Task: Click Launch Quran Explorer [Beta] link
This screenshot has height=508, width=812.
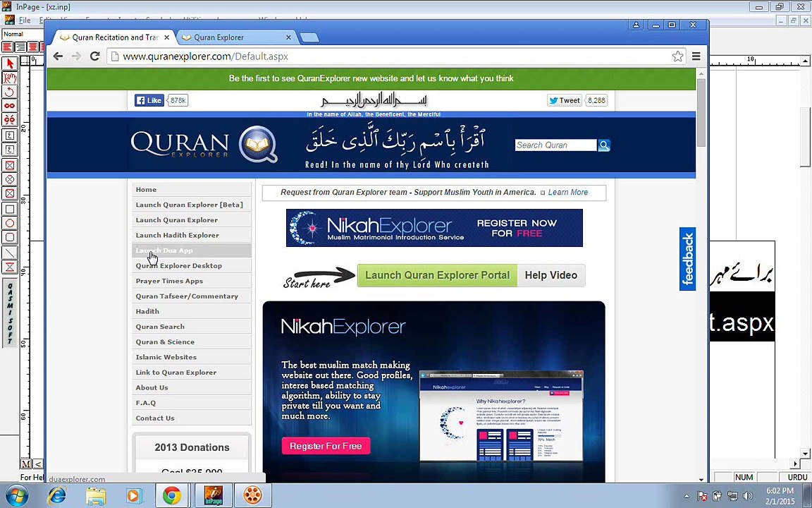Action: [x=192, y=205]
